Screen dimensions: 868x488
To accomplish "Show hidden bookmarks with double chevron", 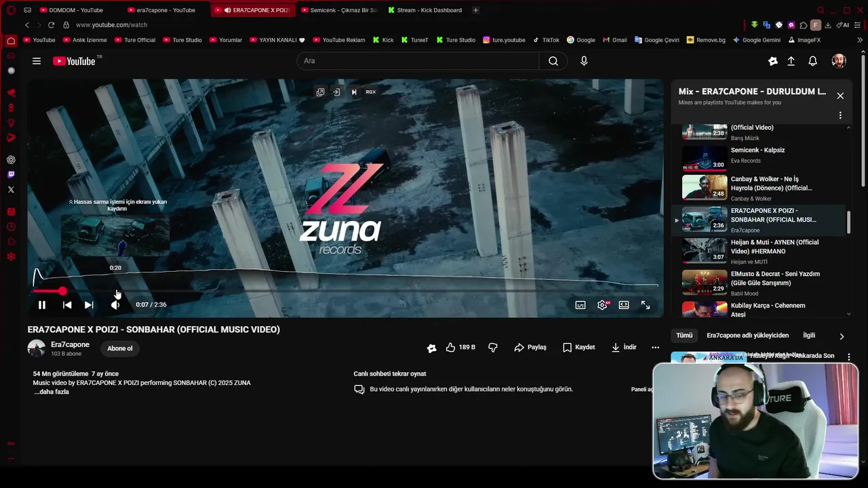I will coord(860,40).
